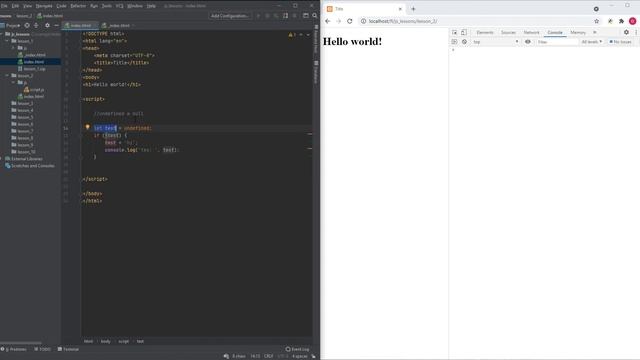The height and width of the screenshot is (360, 640).
Task: Open the DevTools settings gear
Action: (x=626, y=32)
